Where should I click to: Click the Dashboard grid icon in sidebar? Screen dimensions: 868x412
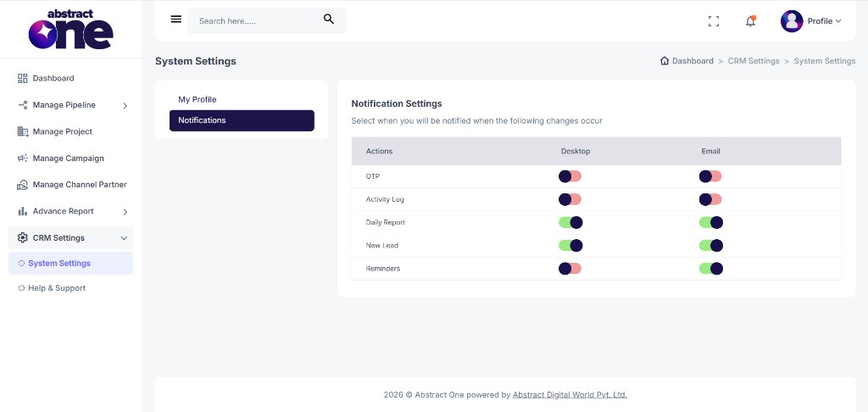pyautogui.click(x=23, y=78)
